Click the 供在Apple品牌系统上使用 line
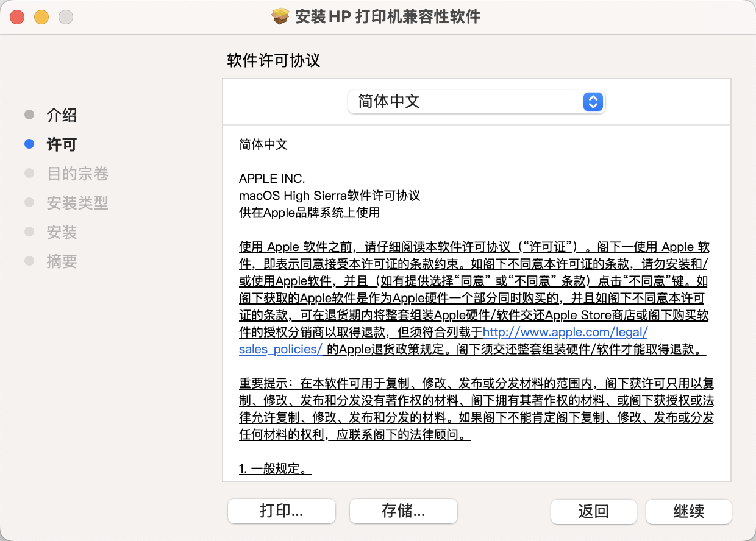The image size is (756, 541). coord(310,213)
